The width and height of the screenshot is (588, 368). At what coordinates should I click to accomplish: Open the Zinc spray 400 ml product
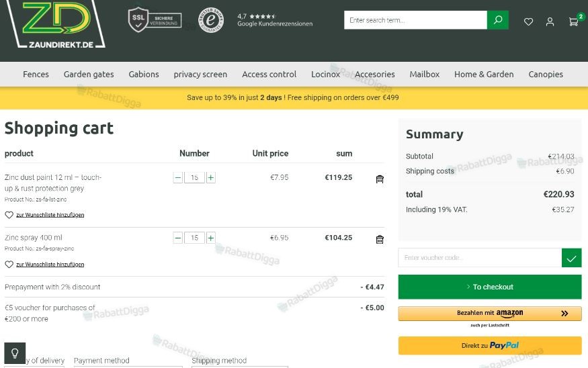coord(34,238)
